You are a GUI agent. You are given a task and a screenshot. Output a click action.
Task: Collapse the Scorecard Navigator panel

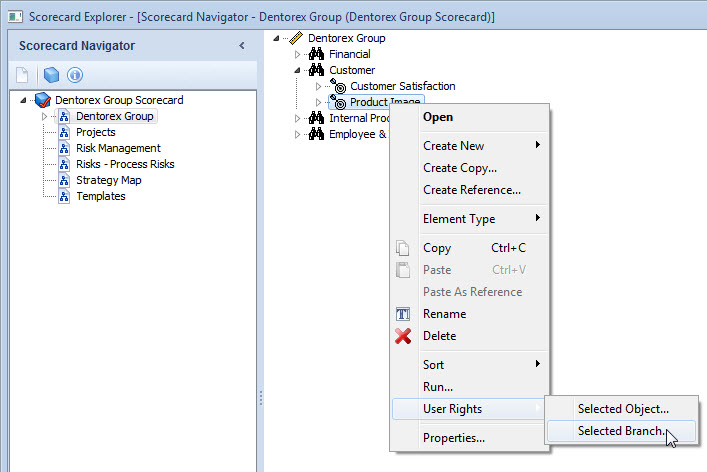point(241,46)
